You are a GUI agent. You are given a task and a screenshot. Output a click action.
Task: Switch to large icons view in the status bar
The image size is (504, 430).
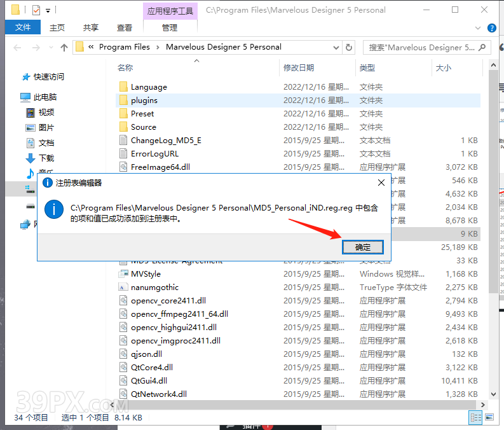(489, 417)
